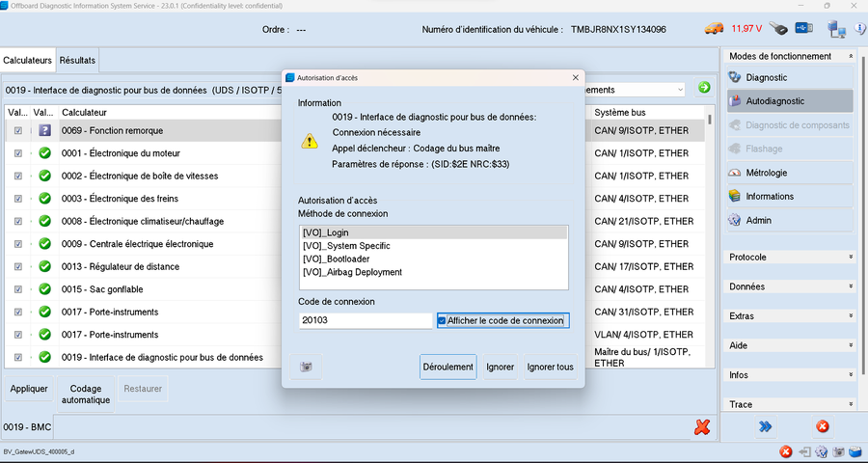The width and height of the screenshot is (868, 463).
Task: Toggle checkbox for 0015 Sac gonflable
Action: [x=18, y=289]
